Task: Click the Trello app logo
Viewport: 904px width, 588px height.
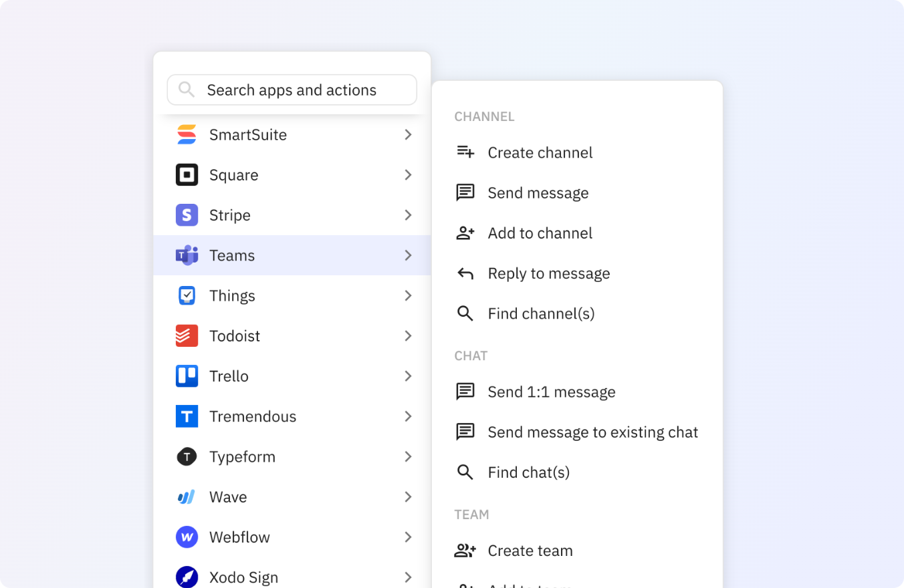Action: (187, 376)
